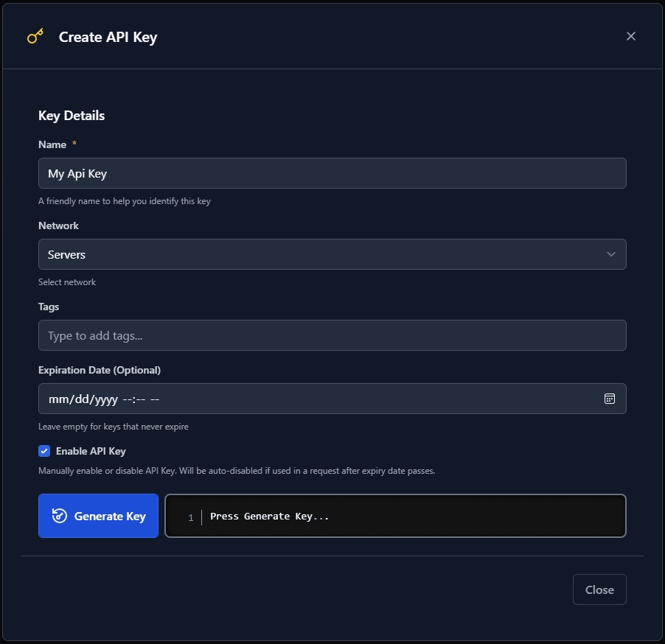
Task: Click the chevron arrow in Network field
Action: [x=610, y=254]
